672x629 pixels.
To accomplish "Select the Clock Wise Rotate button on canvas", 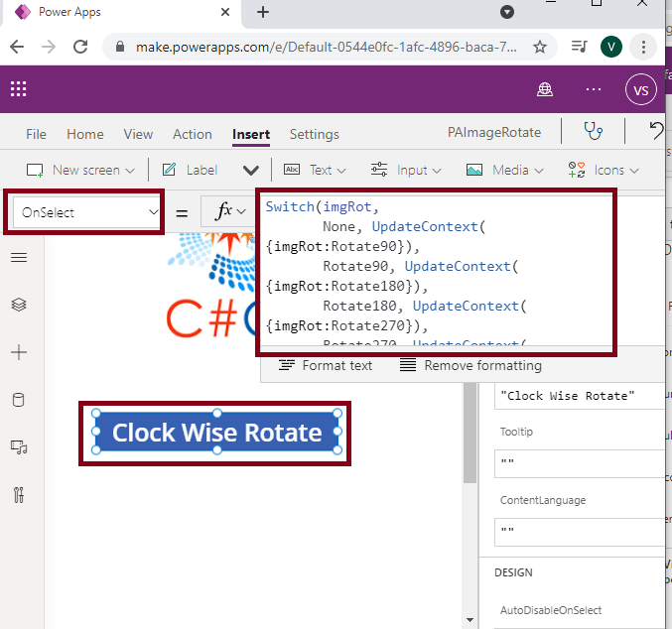I will click(216, 432).
